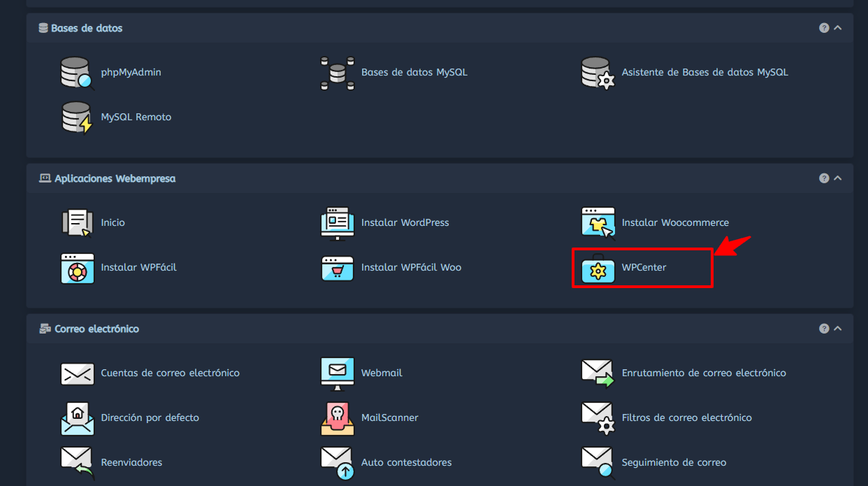Click the Correo electrónico help question icon
The height and width of the screenshot is (486, 868).
point(824,329)
